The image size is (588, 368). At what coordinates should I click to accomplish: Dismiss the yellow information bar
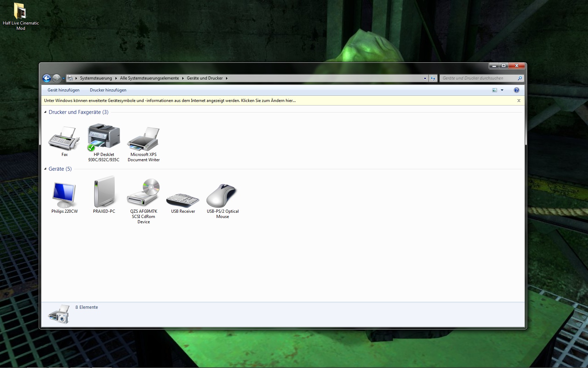519,101
